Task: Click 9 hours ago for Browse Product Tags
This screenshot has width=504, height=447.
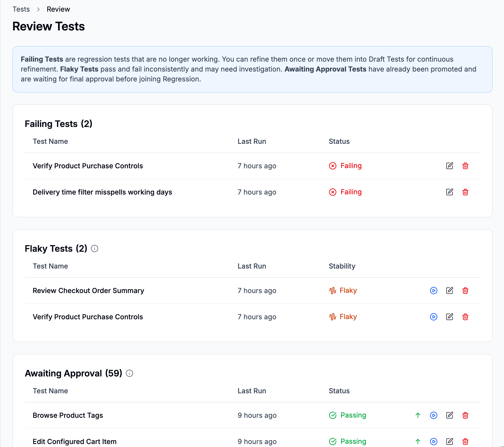Action: 257,415
